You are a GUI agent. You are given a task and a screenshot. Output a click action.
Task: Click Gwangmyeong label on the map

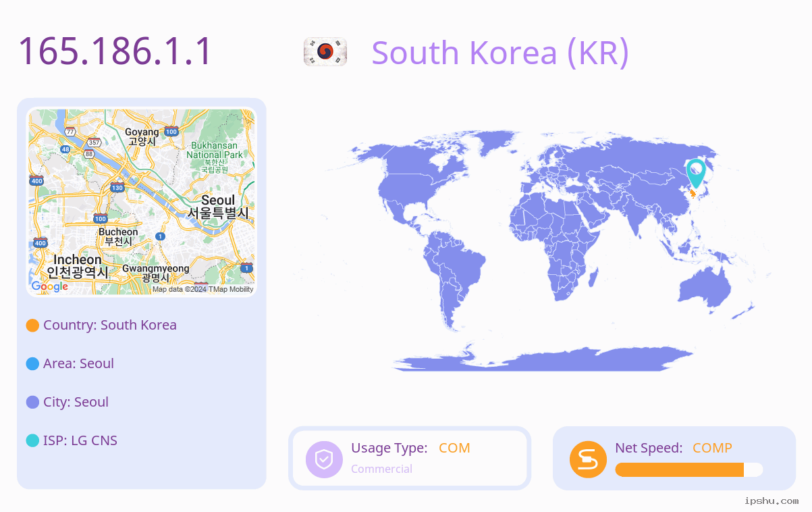pos(156,273)
